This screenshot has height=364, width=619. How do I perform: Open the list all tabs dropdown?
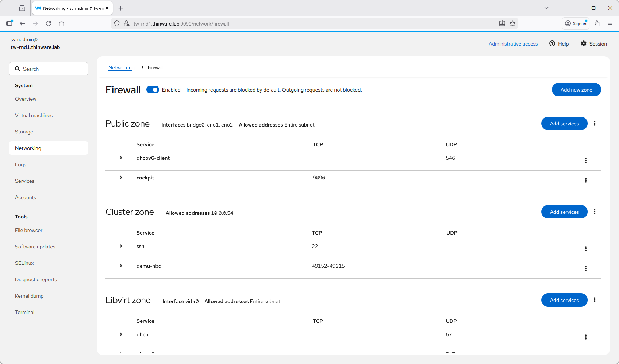(x=546, y=8)
